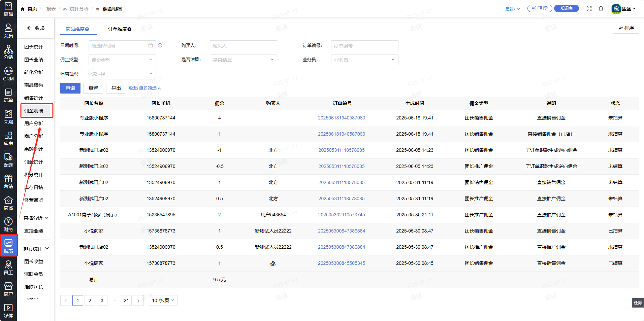Open order link 202505302110573745

click(341, 215)
